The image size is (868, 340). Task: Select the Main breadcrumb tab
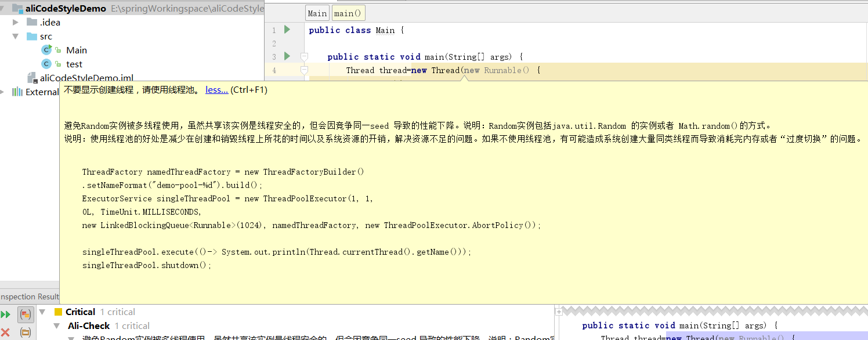(317, 13)
